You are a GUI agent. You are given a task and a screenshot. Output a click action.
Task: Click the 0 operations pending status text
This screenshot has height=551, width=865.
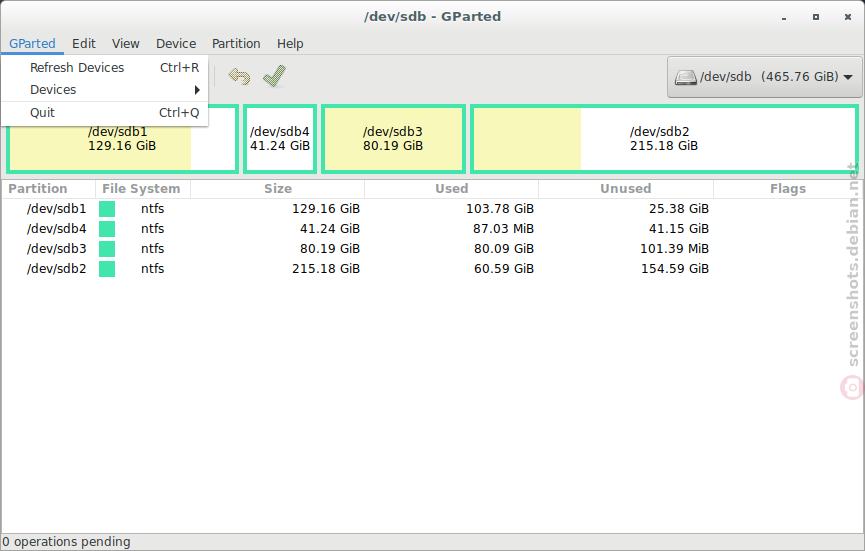click(x=67, y=542)
